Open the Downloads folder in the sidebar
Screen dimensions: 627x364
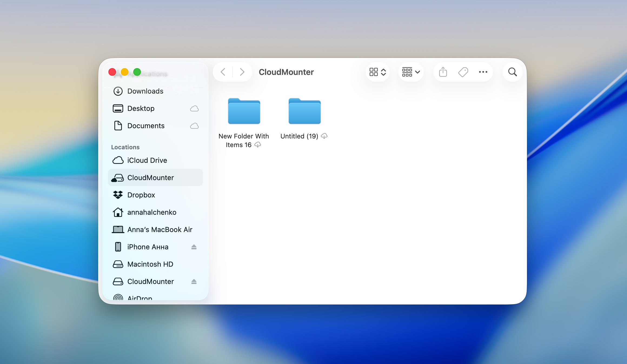[145, 91]
